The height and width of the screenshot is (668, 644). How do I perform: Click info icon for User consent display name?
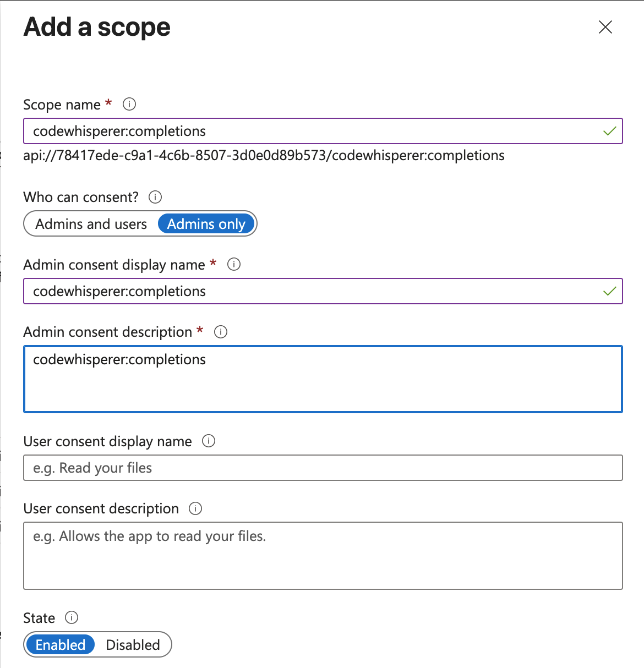click(209, 441)
